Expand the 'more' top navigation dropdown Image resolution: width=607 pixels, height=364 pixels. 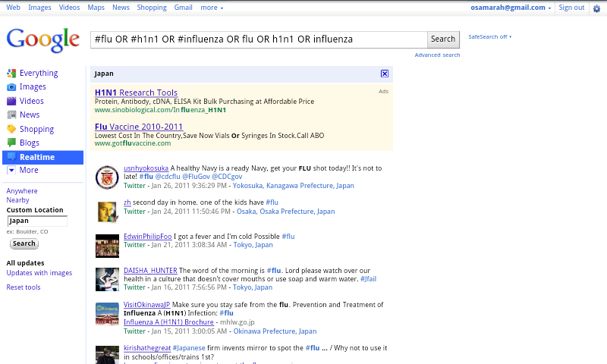pyautogui.click(x=212, y=8)
